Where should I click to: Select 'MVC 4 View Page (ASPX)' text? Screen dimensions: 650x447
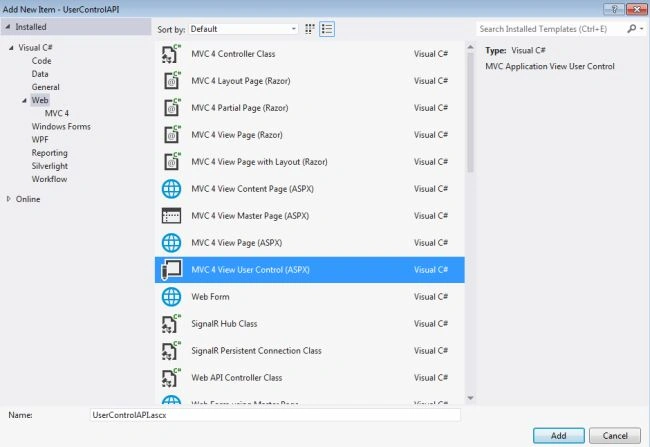[236, 243]
